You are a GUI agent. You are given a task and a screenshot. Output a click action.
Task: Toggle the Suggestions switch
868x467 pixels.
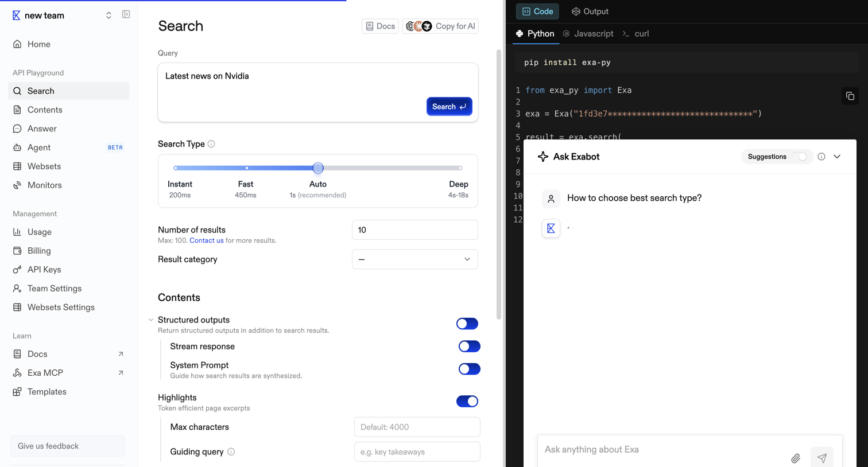[799, 157]
